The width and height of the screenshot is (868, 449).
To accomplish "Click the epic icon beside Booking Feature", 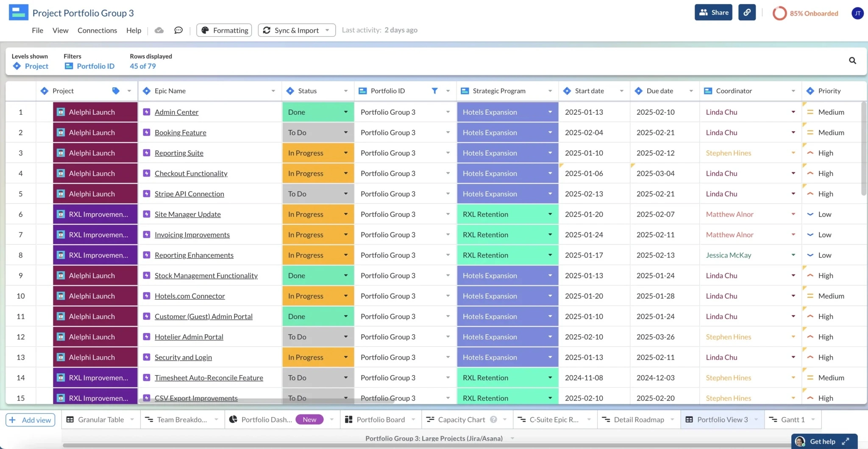I will point(147,133).
